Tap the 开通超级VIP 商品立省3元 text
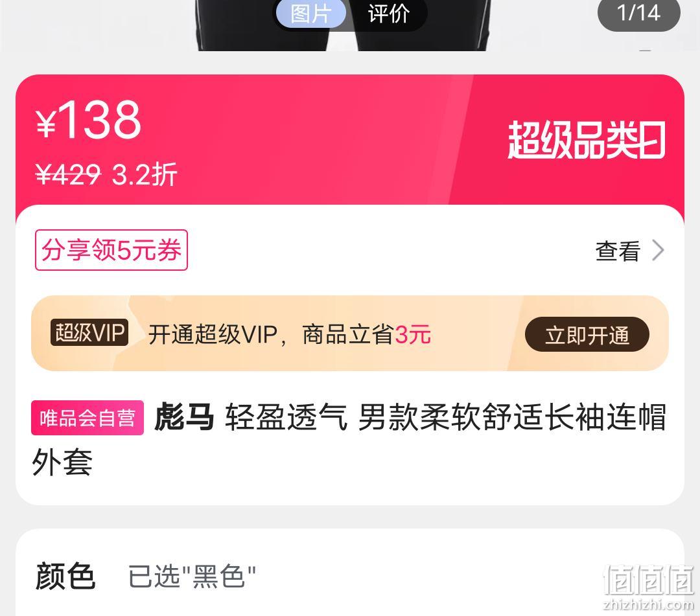The image size is (700, 616). (x=289, y=334)
